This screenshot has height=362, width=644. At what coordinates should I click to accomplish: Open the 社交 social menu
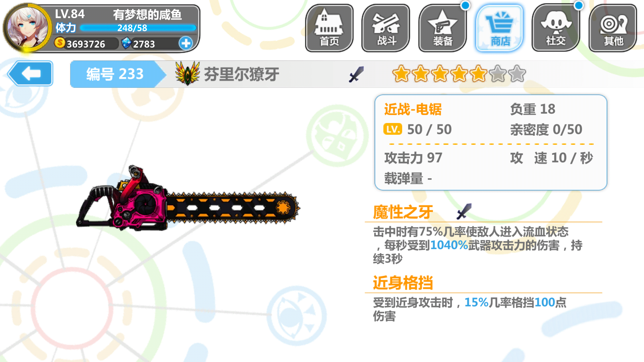(x=556, y=28)
